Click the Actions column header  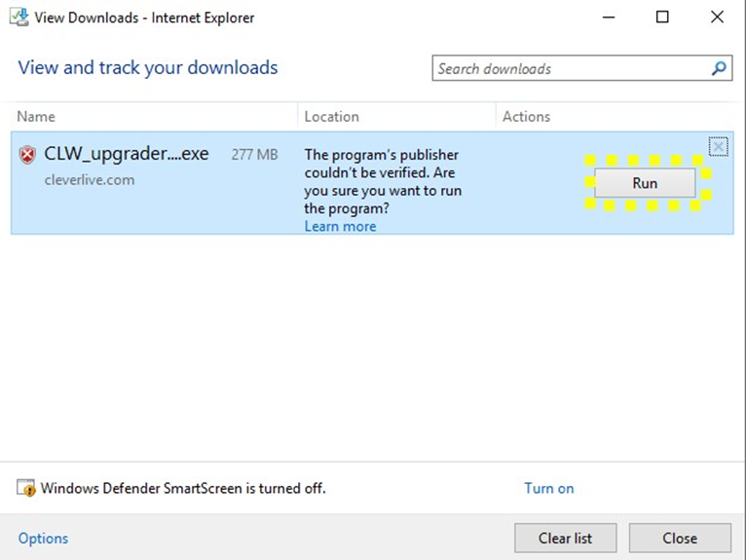[526, 117]
